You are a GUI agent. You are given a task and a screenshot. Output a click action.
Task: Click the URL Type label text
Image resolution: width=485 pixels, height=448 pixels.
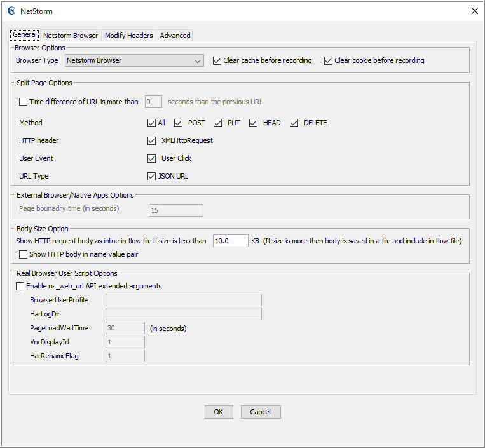click(x=34, y=176)
